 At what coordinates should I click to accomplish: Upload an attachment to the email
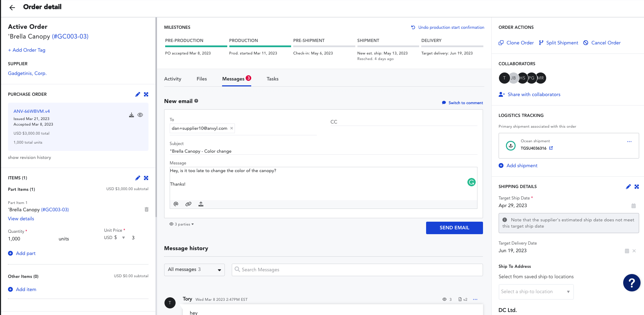[201, 204]
